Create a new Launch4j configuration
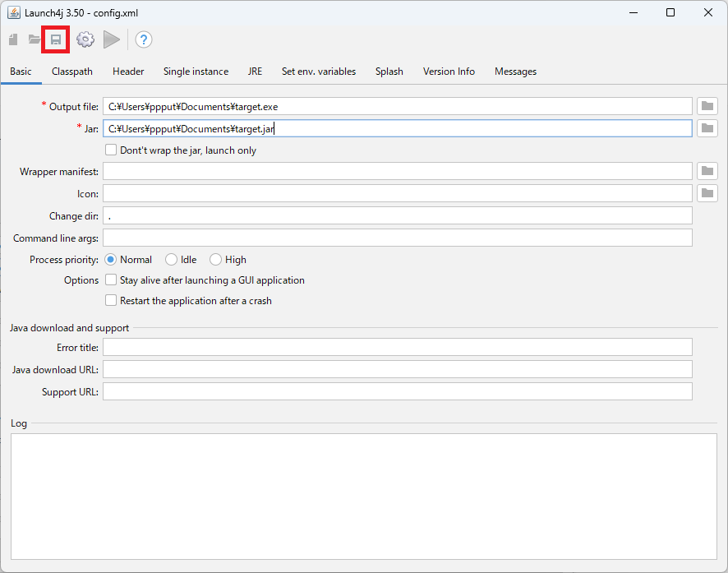Image resolution: width=728 pixels, height=573 pixels. tap(12, 39)
